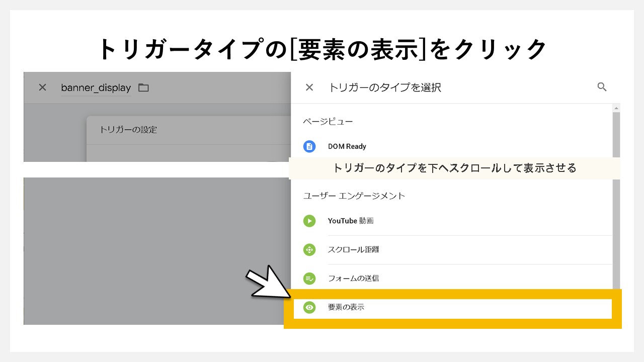This screenshot has height=362, width=644.
Task: Click the X next to banner_display
Action: pyautogui.click(x=42, y=87)
